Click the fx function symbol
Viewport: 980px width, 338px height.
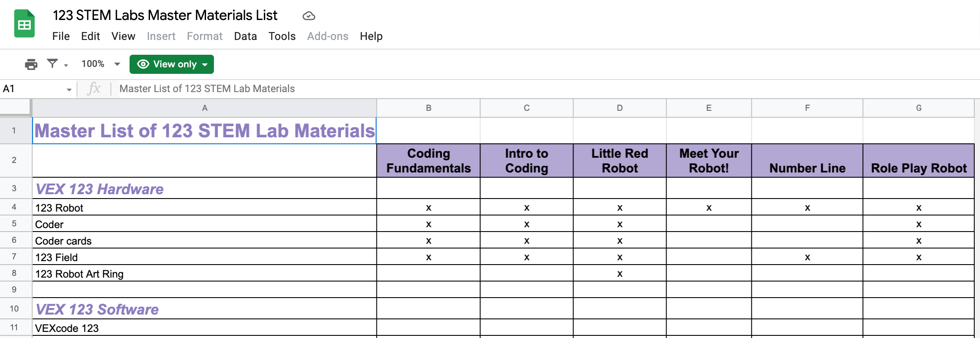[95, 89]
